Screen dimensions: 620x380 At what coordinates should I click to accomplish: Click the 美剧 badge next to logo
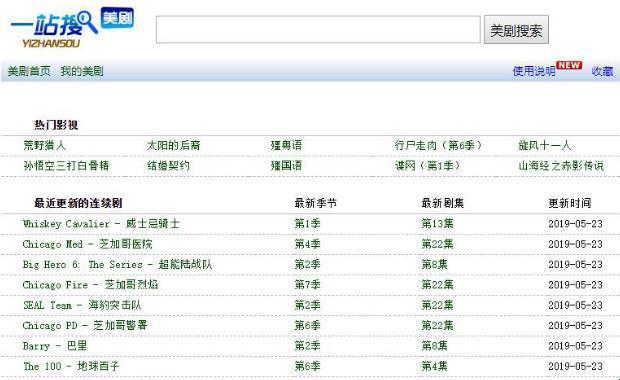(117, 18)
